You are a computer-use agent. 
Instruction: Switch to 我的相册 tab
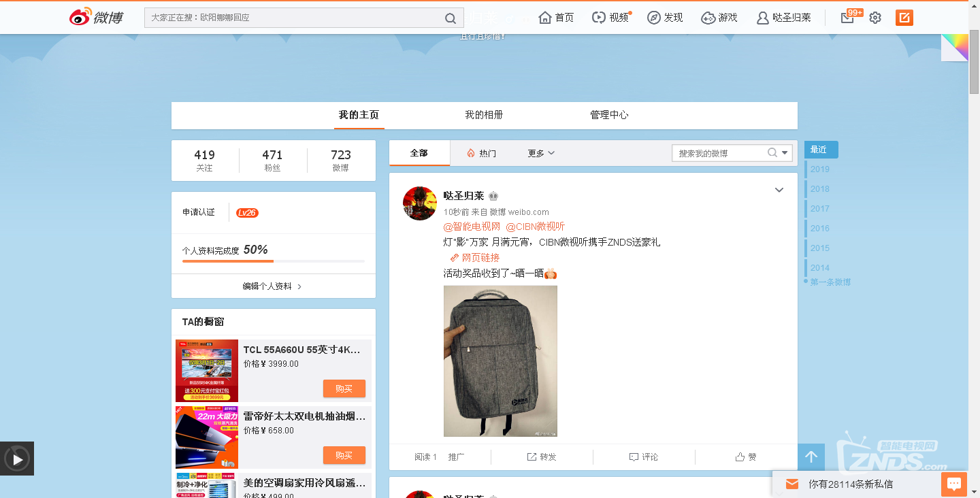tap(484, 115)
